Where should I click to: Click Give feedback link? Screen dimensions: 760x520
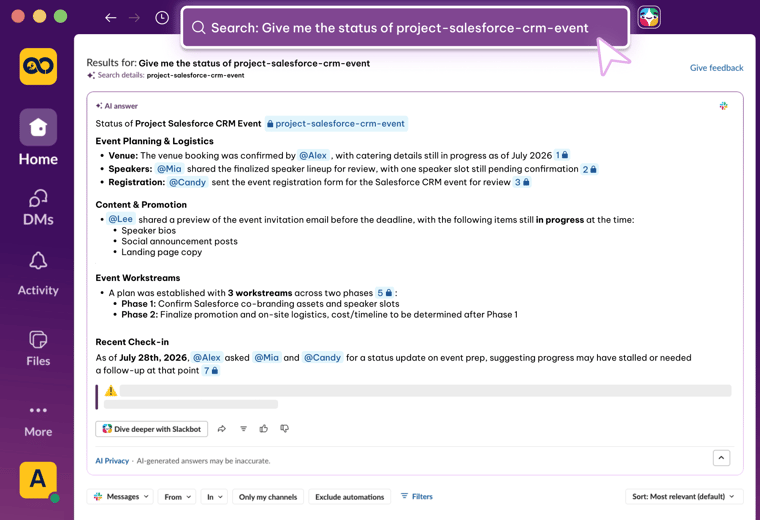(716, 68)
